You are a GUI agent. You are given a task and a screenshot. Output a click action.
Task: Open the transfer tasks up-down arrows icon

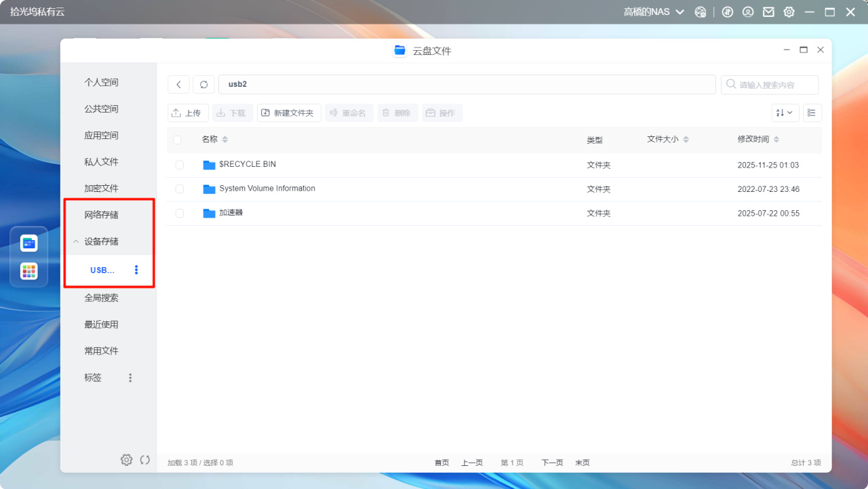click(728, 12)
